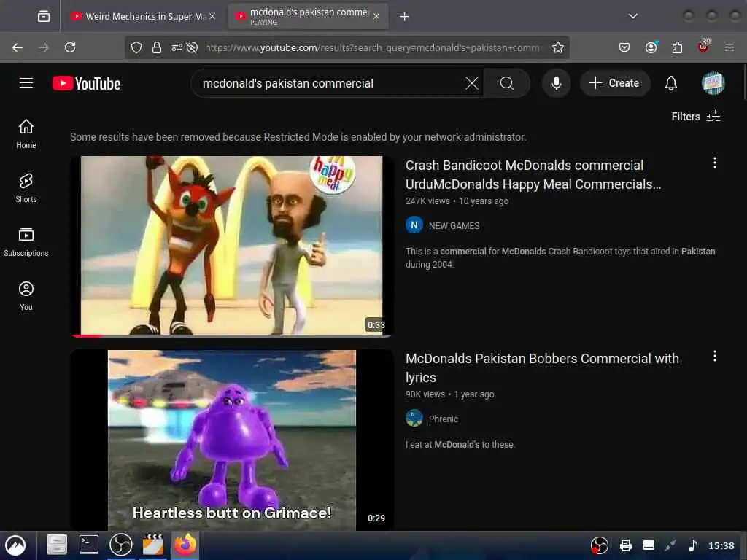This screenshot has height=560, width=747.
Task: Open site permissions icon in address bar
Action: (x=177, y=47)
